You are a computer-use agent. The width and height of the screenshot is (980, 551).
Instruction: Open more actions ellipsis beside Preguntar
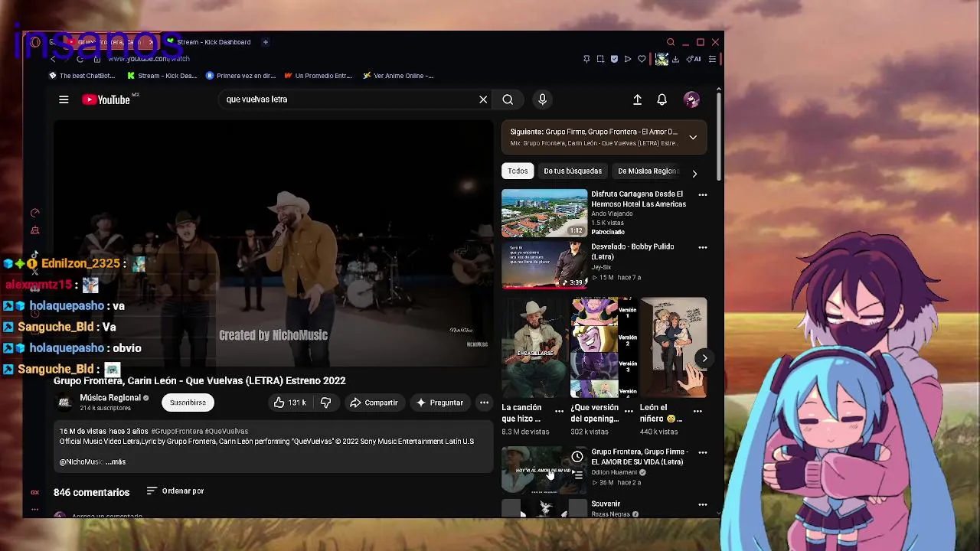tap(484, 403)
